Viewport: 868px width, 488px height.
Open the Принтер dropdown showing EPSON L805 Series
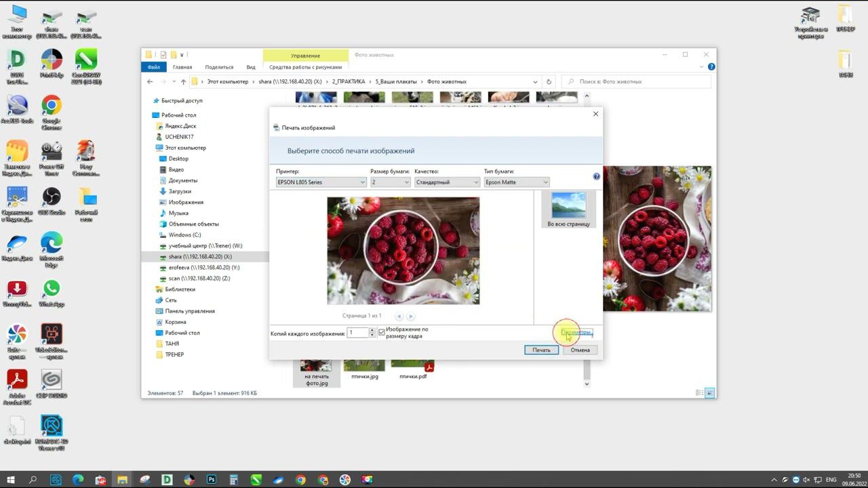pos(321,182)
